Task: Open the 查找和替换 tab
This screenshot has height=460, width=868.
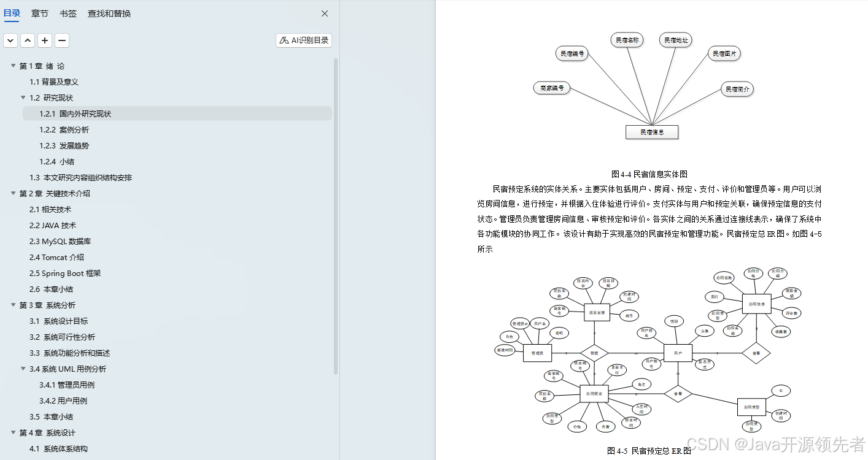Action: [108, 13]
